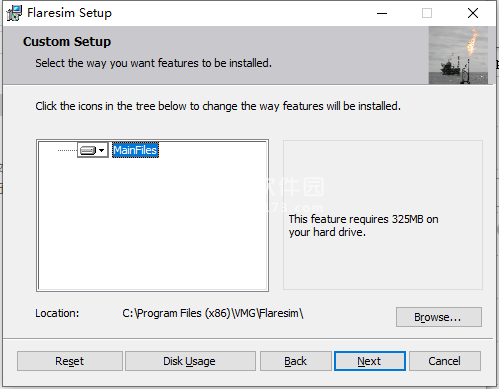Open the MainFiles feature install-mode dropdown
The width and height of the screenshot is (499, 389).
click(93, 150)
